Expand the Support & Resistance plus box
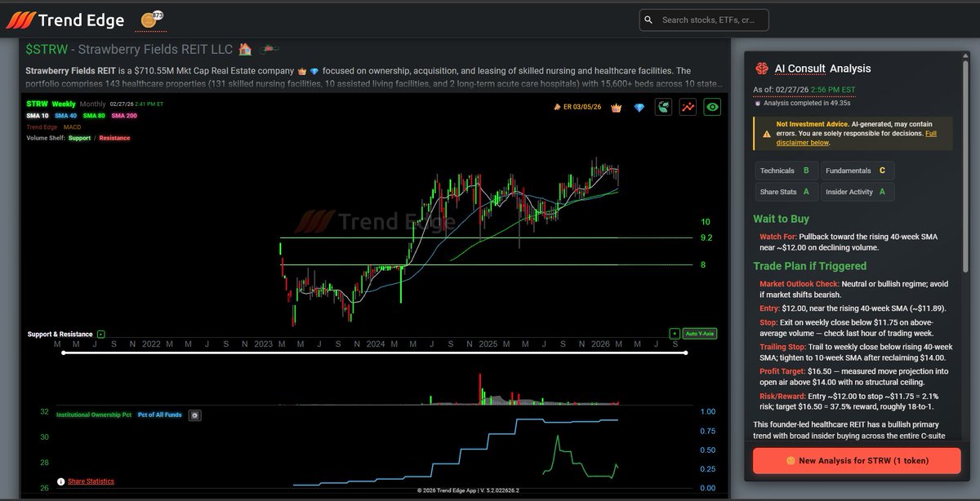980x501 pixels. point(100,335)
